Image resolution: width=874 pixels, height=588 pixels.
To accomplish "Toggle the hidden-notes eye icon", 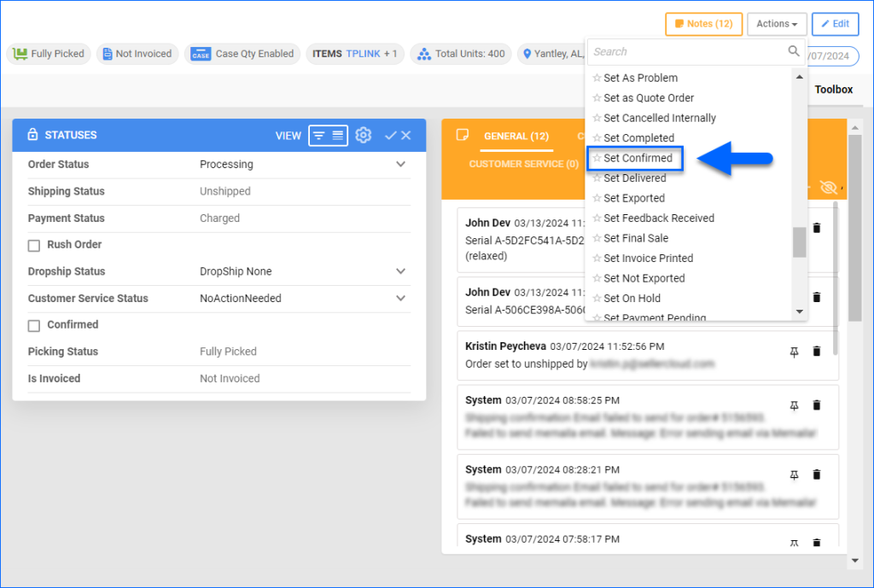I will tap(827, 186).
